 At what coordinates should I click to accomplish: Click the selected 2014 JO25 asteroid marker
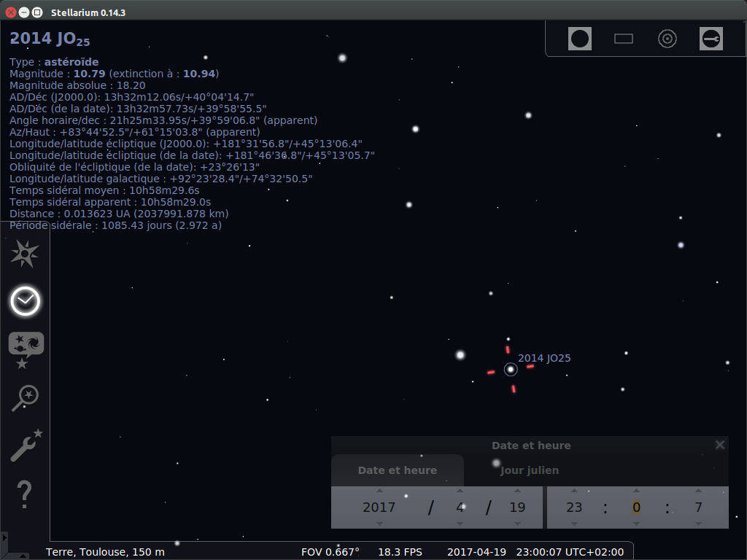point(511,370)
